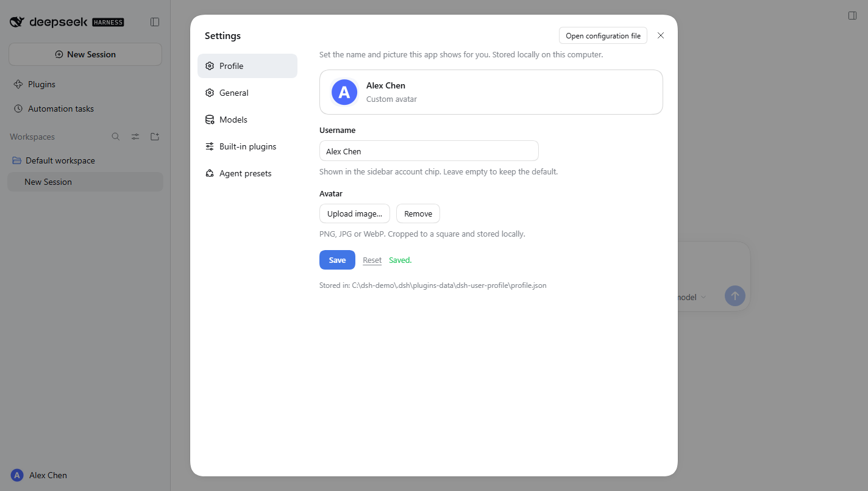Switch to Models settings tab
Image resolution: width=868 pixels, height=491 pixels.
[x=247, y=120]
